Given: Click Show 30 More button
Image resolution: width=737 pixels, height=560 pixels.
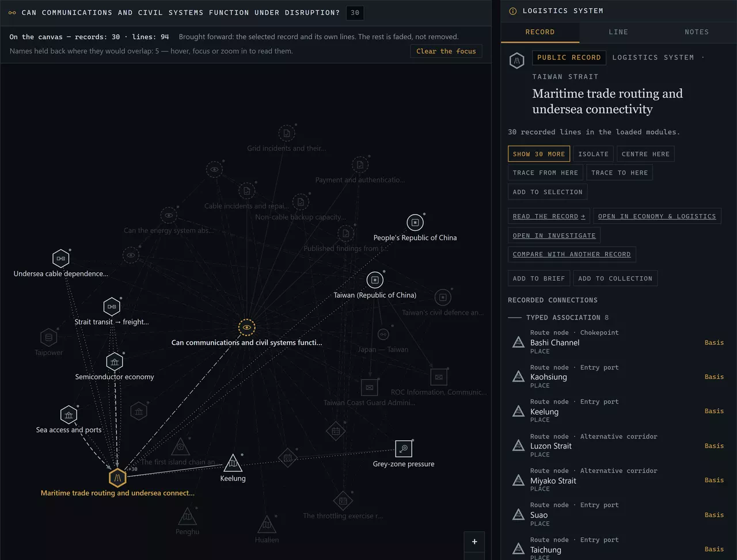Looking at the screenshot, I should click(x=539, y=154).
